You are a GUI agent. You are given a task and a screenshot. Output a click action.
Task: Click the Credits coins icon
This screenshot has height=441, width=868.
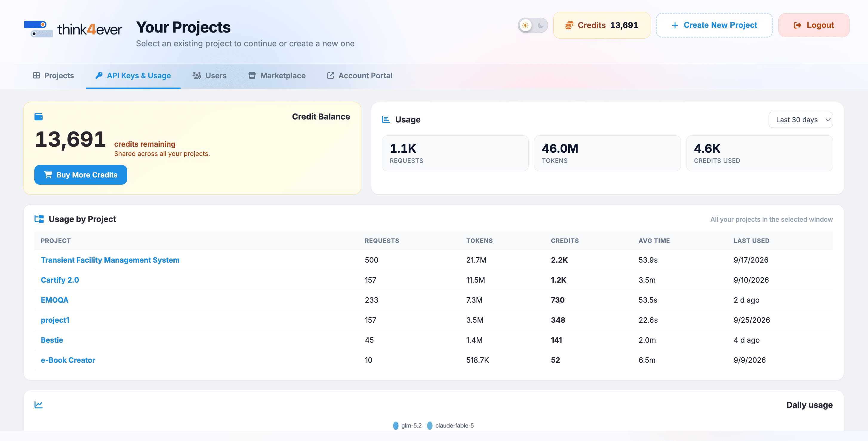[x=569, y=25]
